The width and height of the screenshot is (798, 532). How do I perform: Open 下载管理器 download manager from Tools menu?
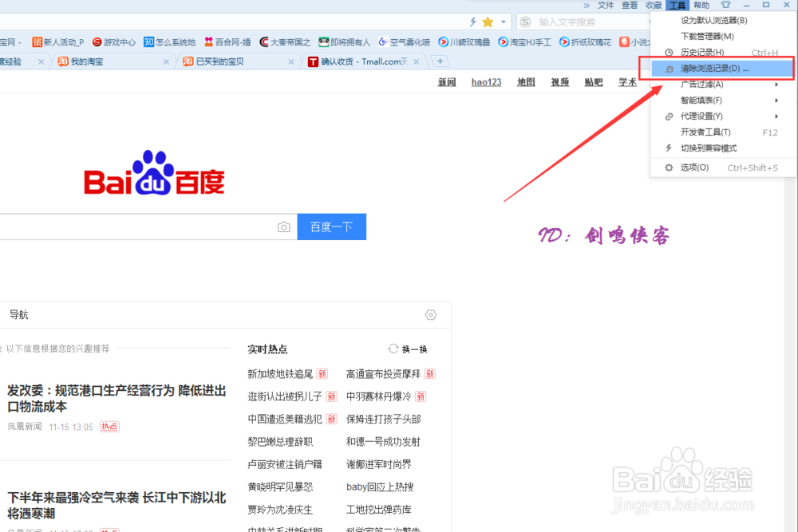click(x=705, y=36)
